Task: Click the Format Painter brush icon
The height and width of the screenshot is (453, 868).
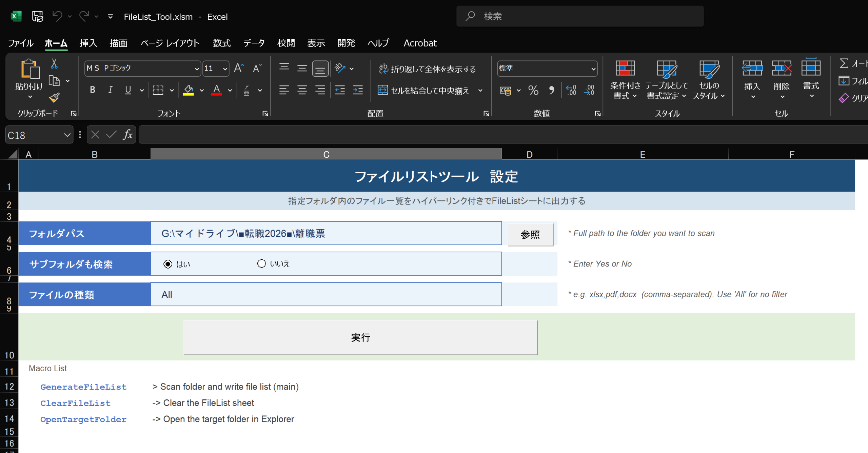Action: [54, 98]
